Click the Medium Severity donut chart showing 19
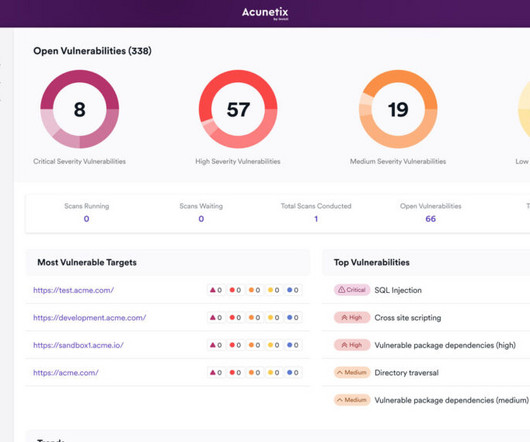 pos(398,109)
